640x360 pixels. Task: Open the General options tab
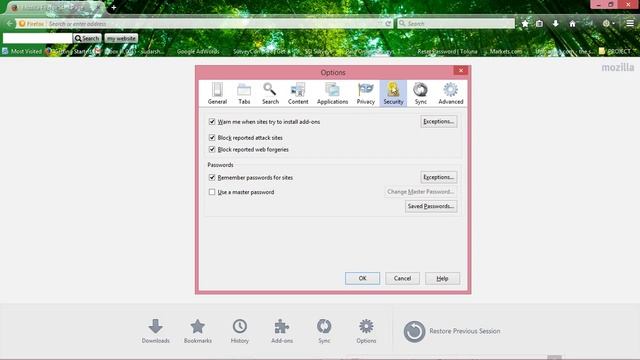point(217,93)
